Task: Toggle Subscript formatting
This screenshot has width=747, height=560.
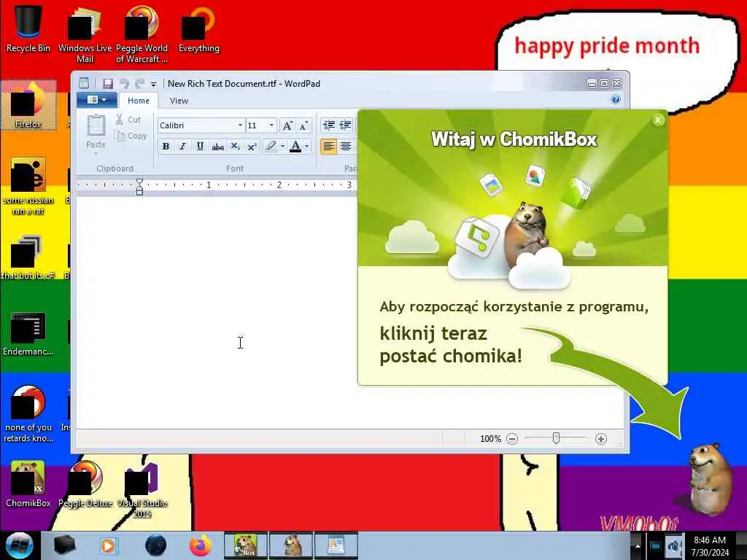Action: click(235, 146)
